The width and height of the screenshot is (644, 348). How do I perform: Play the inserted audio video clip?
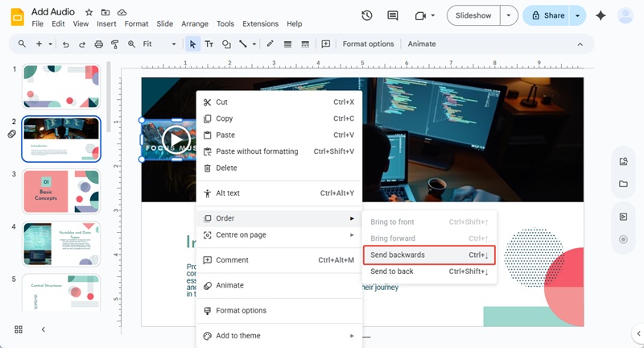click(176, 140)
